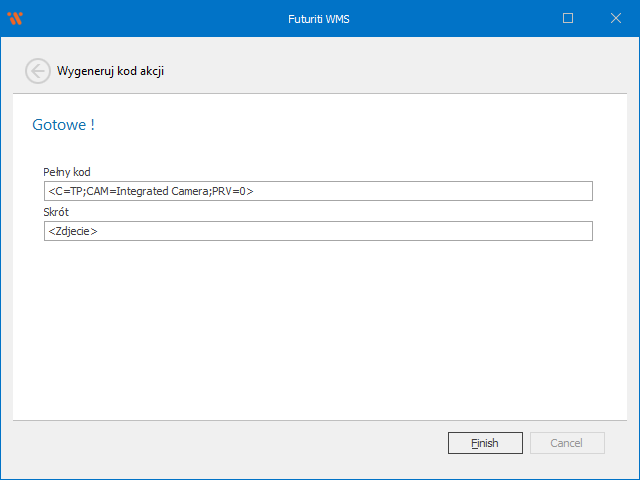This screenshot has height=480, width=640.
Task: Click the 'Gotowe !' heading
Action: point(64,126)
